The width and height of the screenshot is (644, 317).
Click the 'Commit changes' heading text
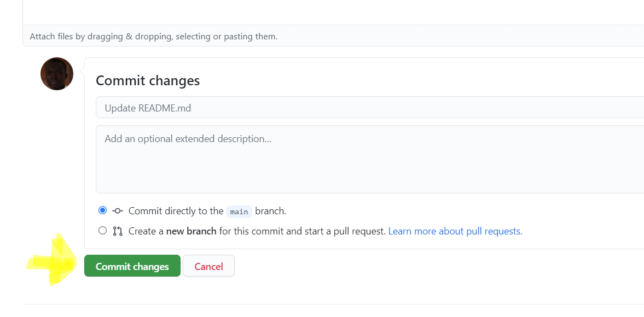click(148, 81)
